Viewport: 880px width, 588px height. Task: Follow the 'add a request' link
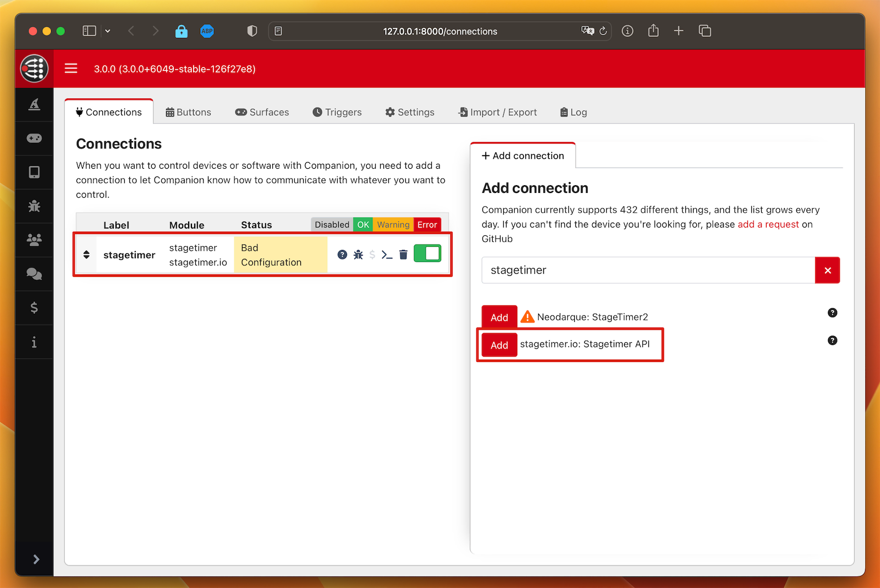(x=768, y=224)
